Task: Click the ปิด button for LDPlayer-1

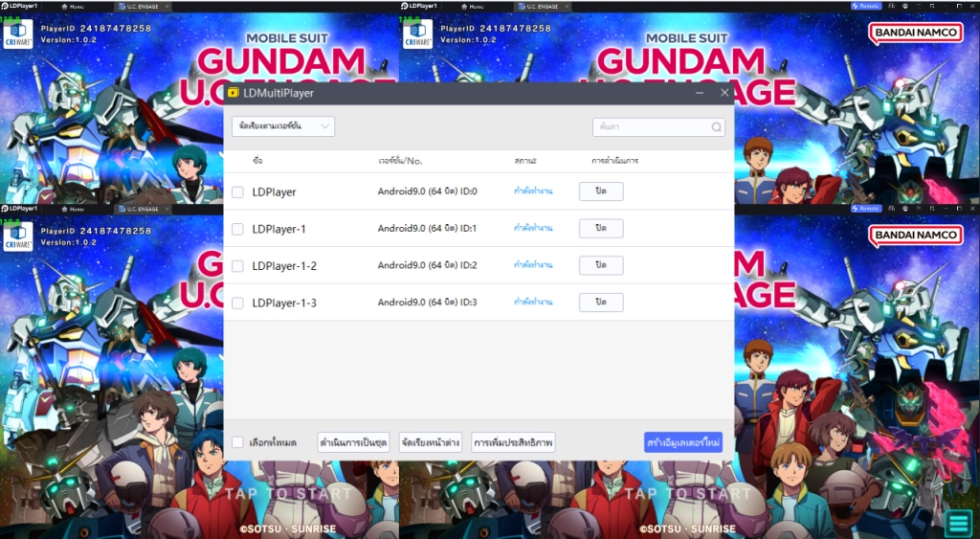Action: pyautogui.click(x=601, y=228)
